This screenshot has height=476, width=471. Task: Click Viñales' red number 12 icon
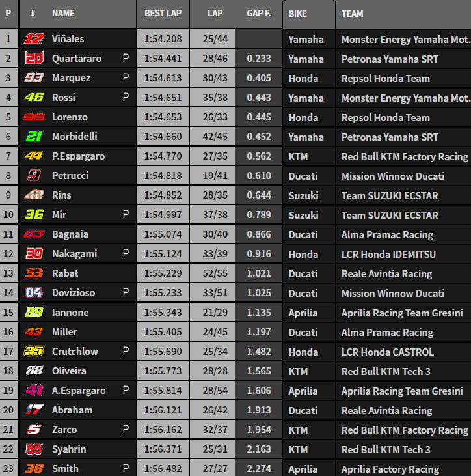click(x=34, y=38)
